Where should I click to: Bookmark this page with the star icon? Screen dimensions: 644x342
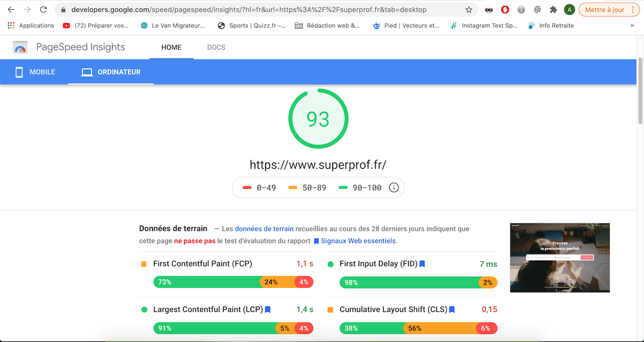coord(469,10)
